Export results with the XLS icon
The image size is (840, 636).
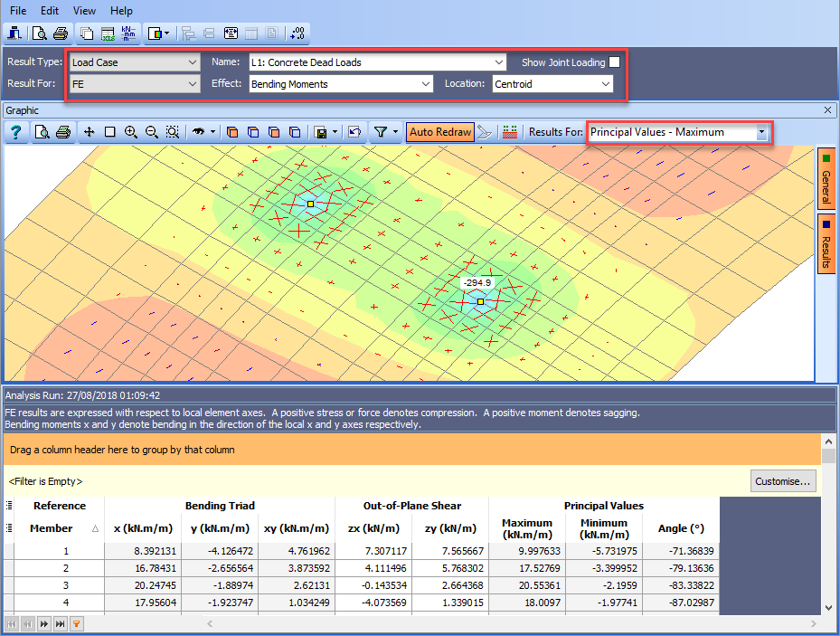pyautogui.click(x=108, y=34)
